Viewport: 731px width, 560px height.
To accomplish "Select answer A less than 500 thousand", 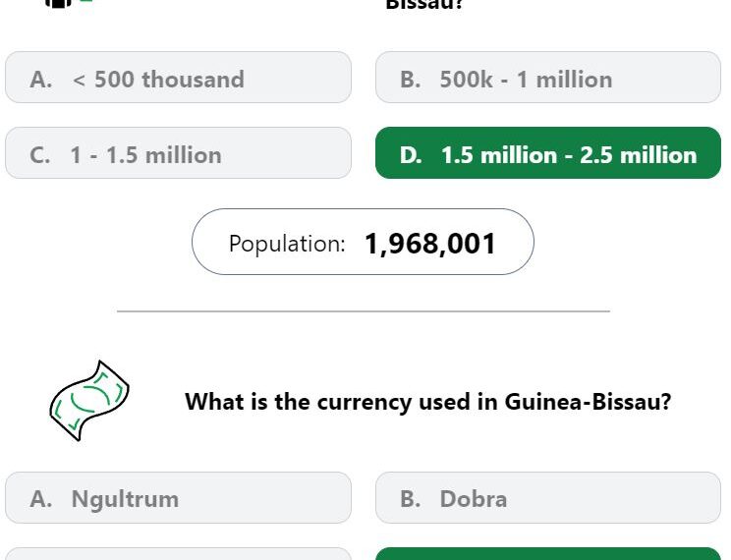I will [178, 78].
